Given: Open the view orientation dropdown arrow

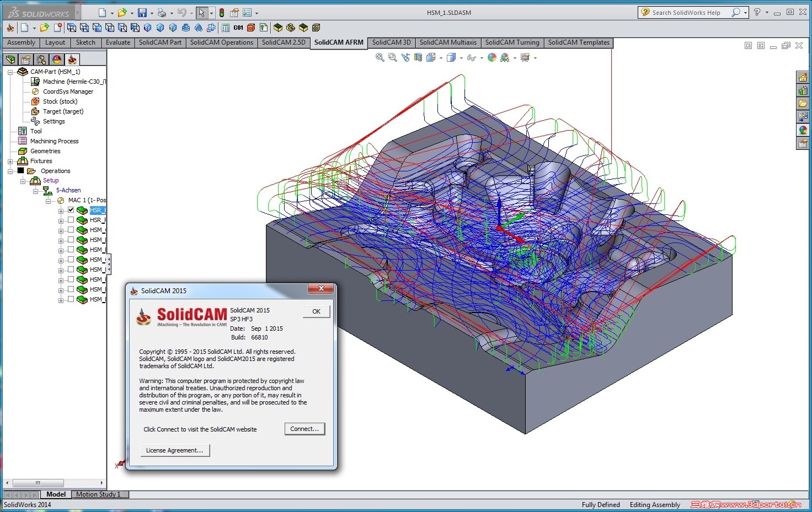Looking at the screenshot, I should [441, 58].
